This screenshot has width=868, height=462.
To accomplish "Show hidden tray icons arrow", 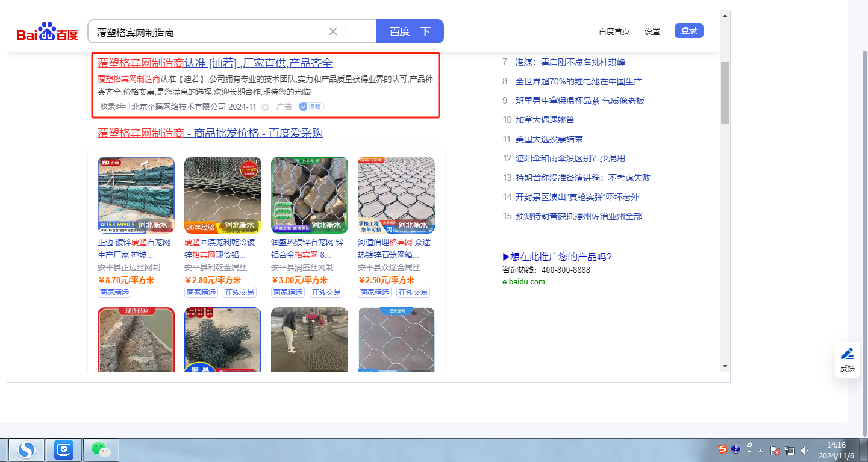I will pyautogui.click(x=761, y=451).
